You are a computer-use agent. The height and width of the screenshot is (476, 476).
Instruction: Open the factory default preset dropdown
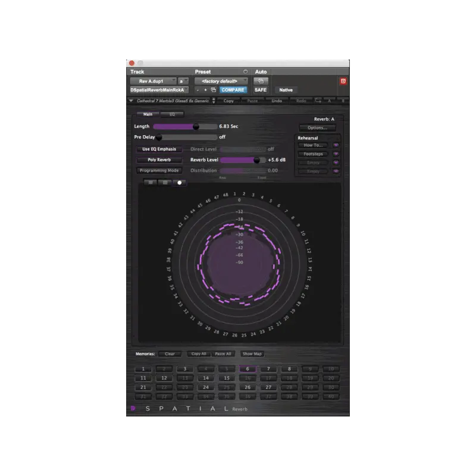point(221,81)
